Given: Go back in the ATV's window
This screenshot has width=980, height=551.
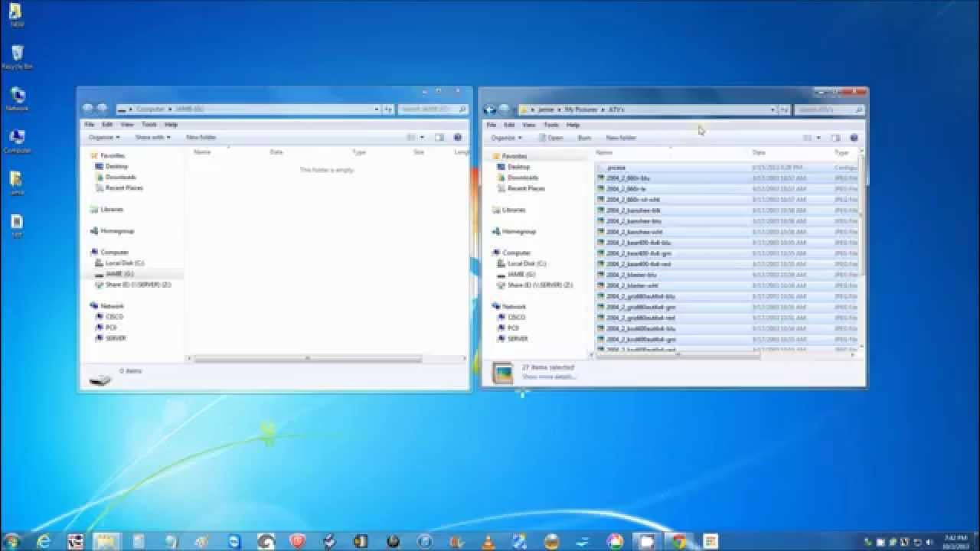Looking at the screenshot, I should coord(490,109).
